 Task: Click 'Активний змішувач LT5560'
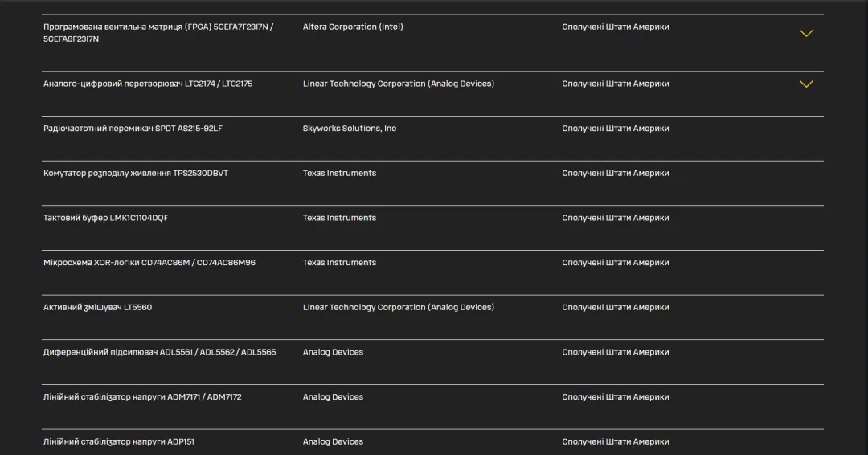tap(97, 308)
